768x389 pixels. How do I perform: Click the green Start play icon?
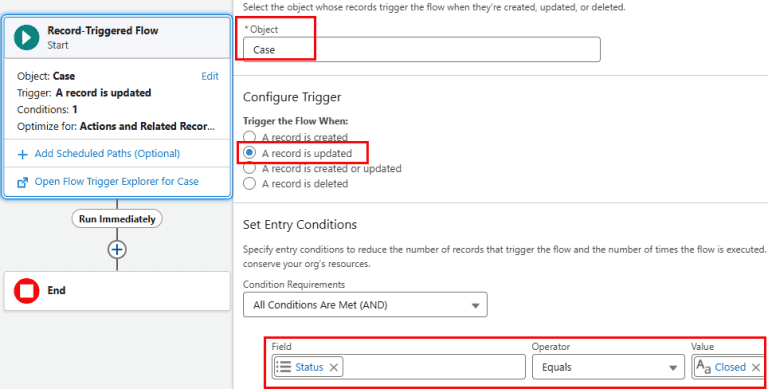click(x=26, y=37)
